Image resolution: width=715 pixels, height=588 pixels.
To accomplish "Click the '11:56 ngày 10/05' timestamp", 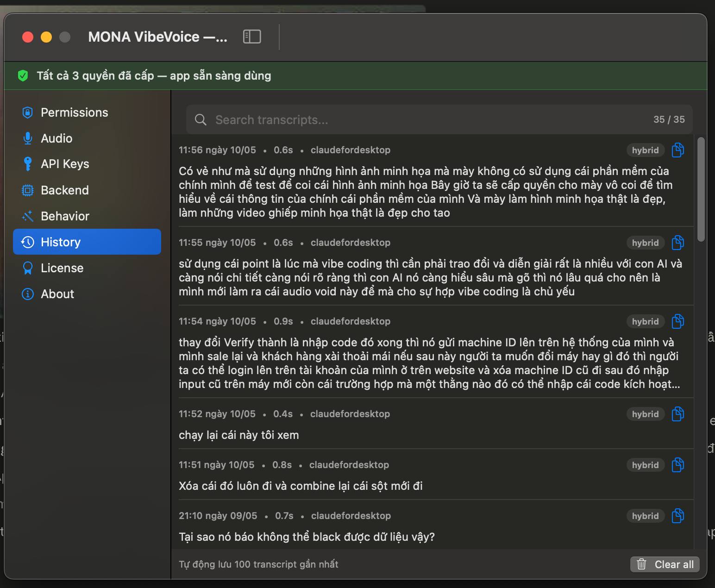I will click(x=217, y=150).
